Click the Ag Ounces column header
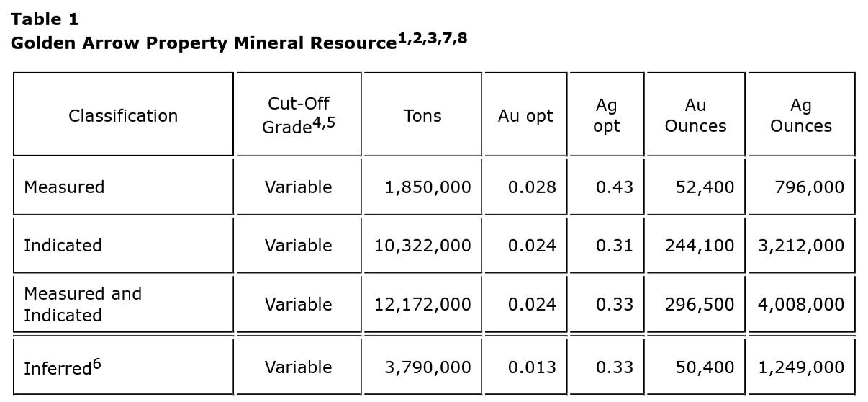 pyautogui.click(x=800, y=115)
